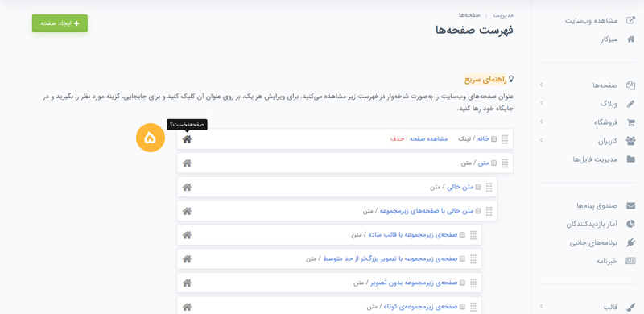The width and height of the screenshot is (644, 314).
Task: Open خبرنامه in sidebar
Action: [607, 262]
